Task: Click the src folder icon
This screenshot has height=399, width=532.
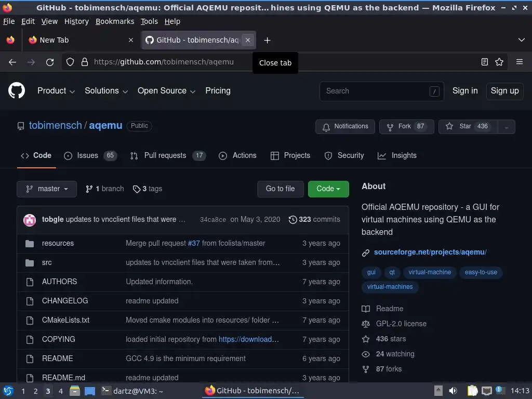Action: 30,263
